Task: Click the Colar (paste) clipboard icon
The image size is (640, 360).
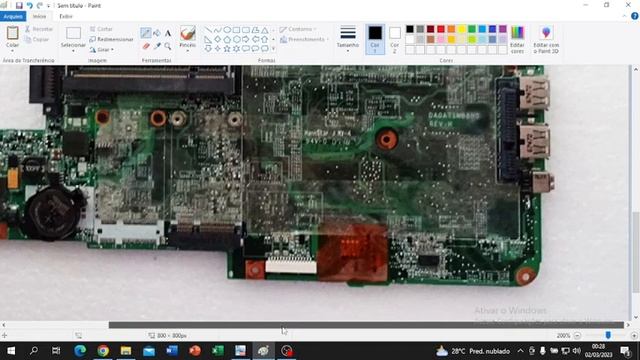Action: 12,33
